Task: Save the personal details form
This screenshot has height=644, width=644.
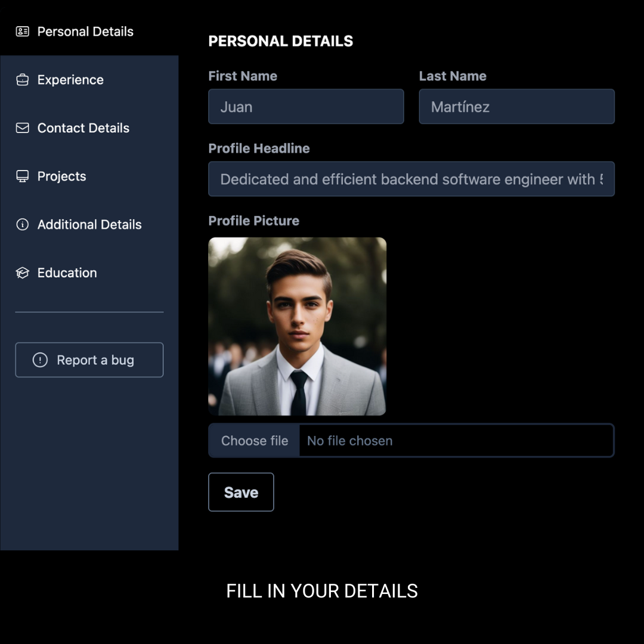Action: point(241,492)
